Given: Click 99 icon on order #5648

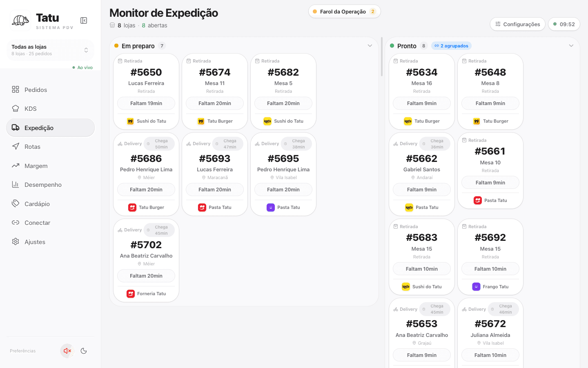Looking at the screenshot, I should [477, 121].
